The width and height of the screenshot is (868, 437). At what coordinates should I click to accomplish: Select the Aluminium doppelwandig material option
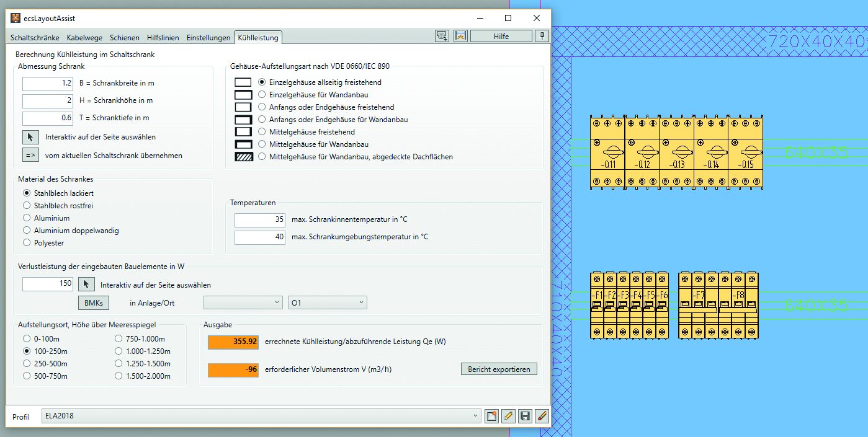click(27, 231)
